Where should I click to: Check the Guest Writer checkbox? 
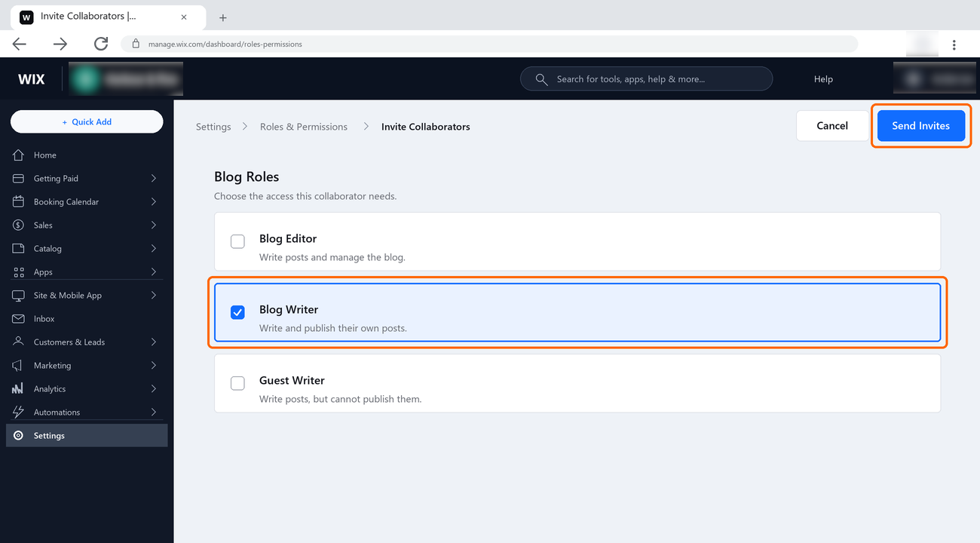coord(237,383)
